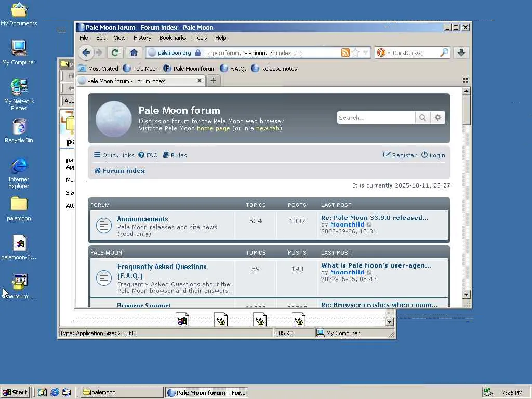Expand the Quick links menu
Image resolution: width=532 pixels, height=399 pixels.
tap(114, 155)
